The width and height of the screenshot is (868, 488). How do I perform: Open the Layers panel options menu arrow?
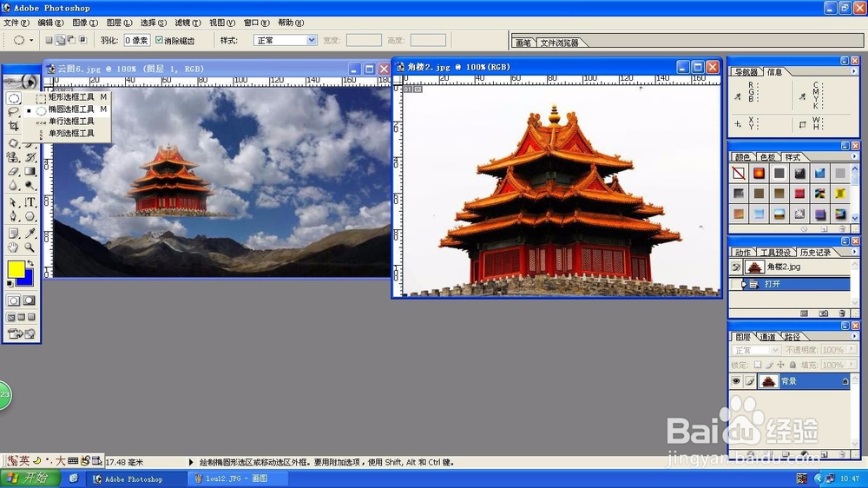(853, 336)
